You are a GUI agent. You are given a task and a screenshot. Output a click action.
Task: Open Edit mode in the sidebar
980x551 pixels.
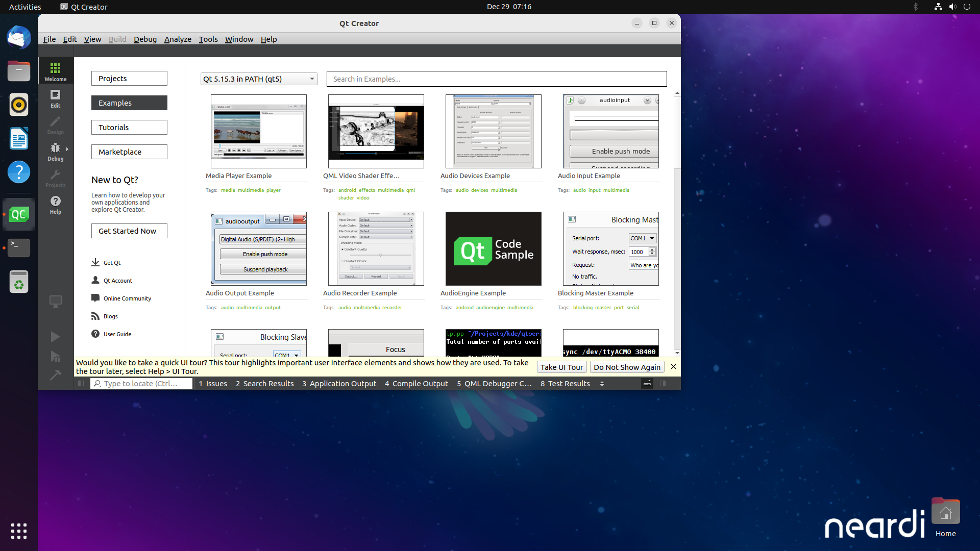click(x=55, y=98)
